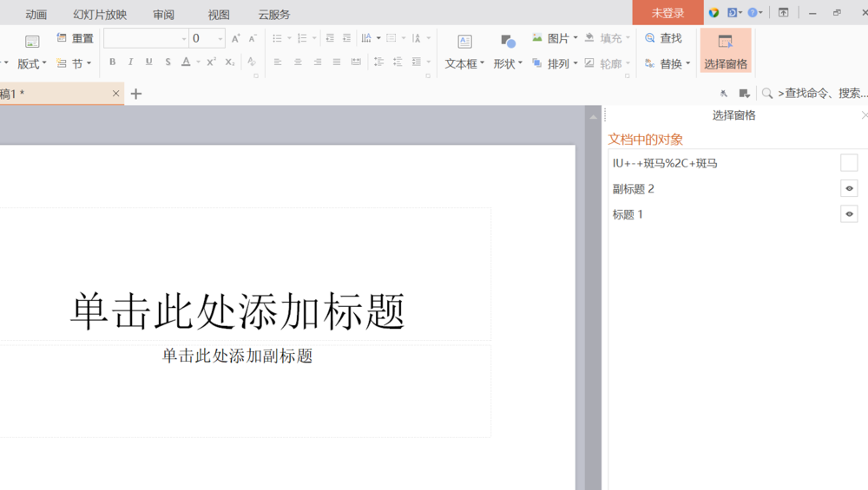Add a new document tab with plus
The height and width of the screenshot is (490, 868).
(x=136, y=94)
